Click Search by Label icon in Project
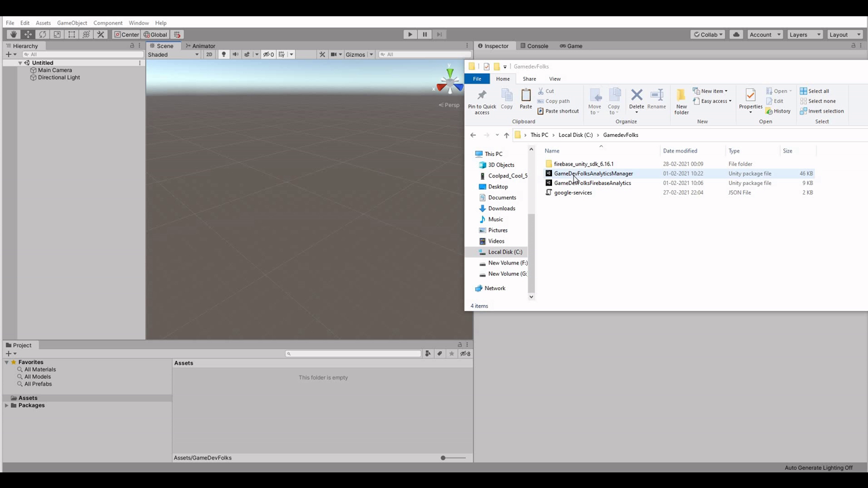 click(x=439, y=354)
